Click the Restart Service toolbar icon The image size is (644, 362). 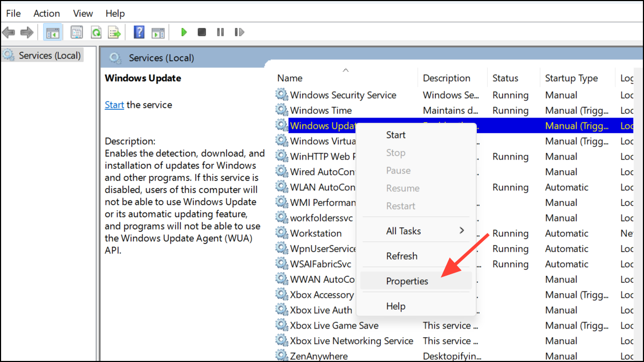[x=239, y=32]
